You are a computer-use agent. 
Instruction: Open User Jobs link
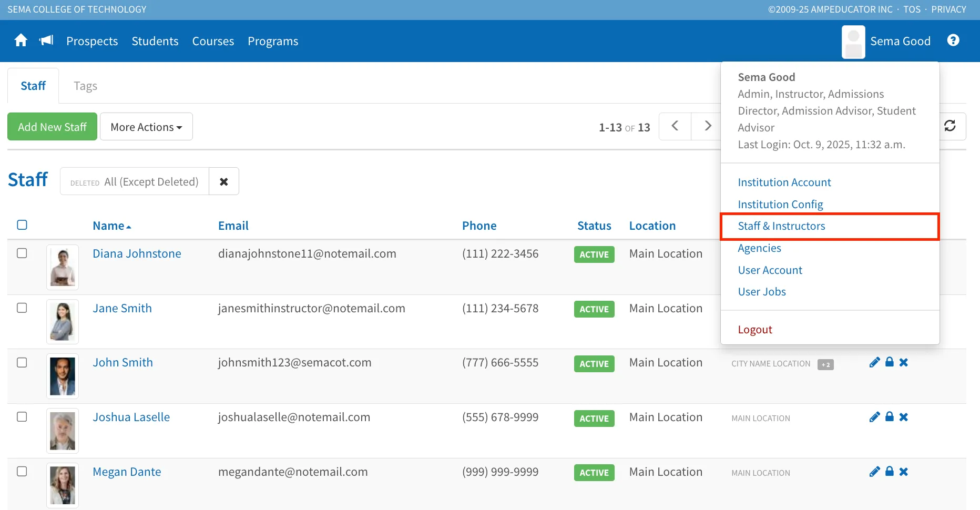point(762,292)
